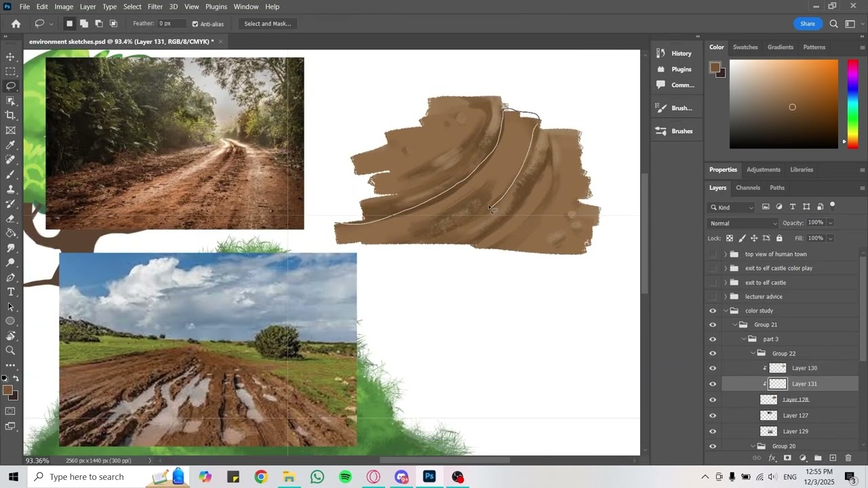
Task: Expand the lecturer advice group
Action: pyautogui.click(x=726, y=297)
